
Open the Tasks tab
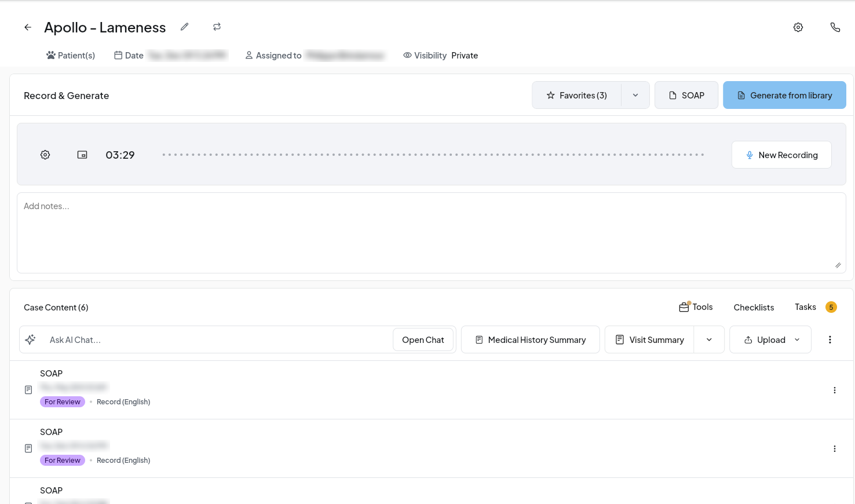pyautogui.click(x=805, y=307)
